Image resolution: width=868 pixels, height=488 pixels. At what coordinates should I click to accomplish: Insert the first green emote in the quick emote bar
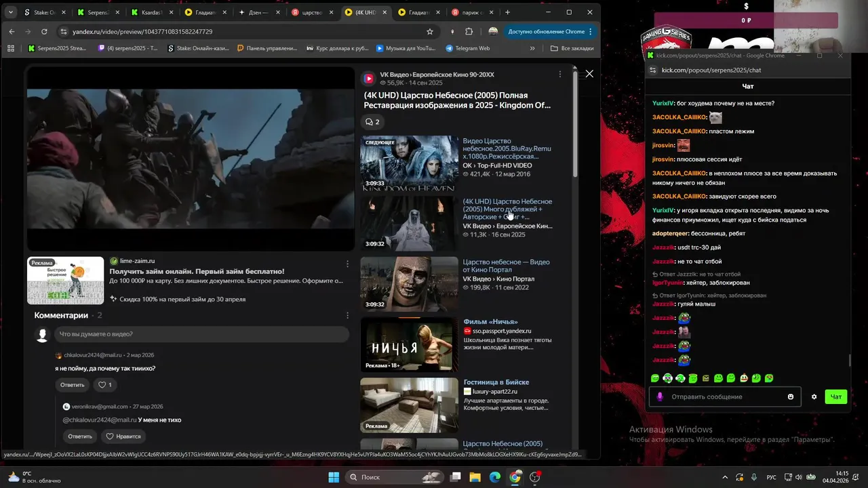[655, 378]
